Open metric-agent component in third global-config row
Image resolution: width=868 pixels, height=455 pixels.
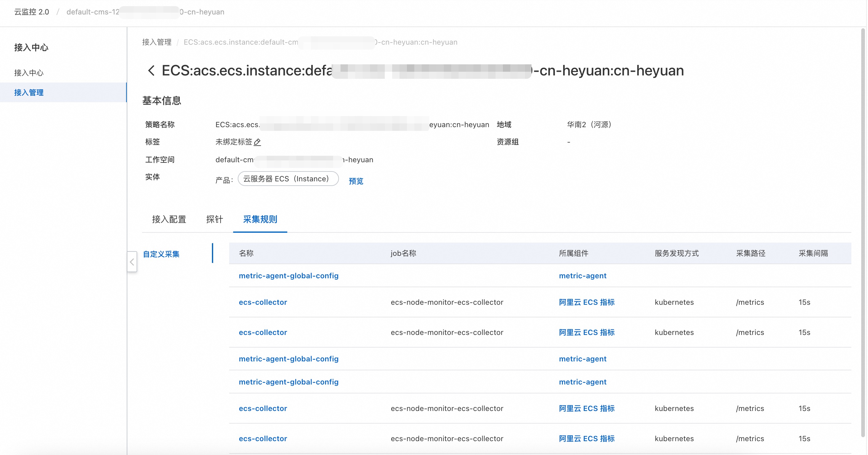point(583,382)
